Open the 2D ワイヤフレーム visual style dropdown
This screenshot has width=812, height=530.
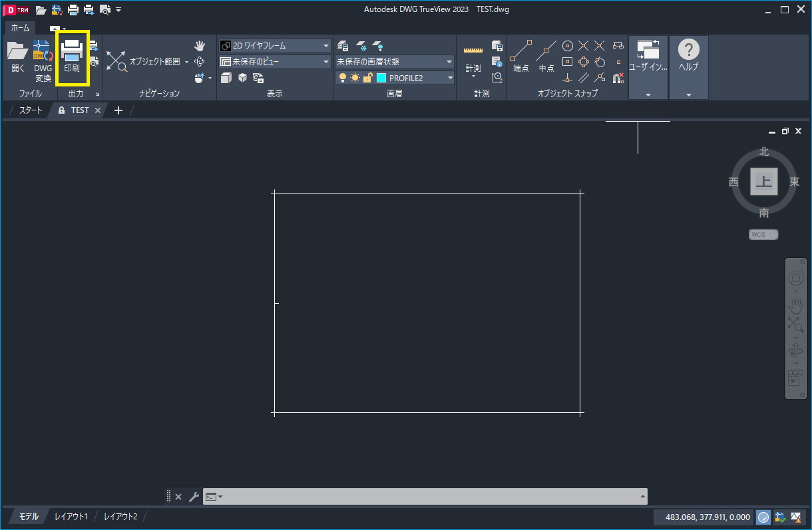[275, 46]
